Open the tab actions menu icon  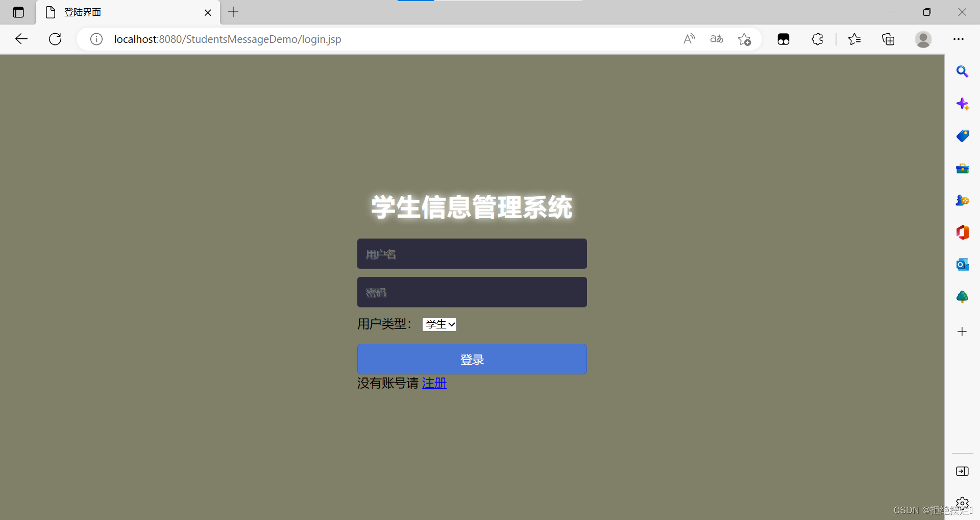[18, 12]
